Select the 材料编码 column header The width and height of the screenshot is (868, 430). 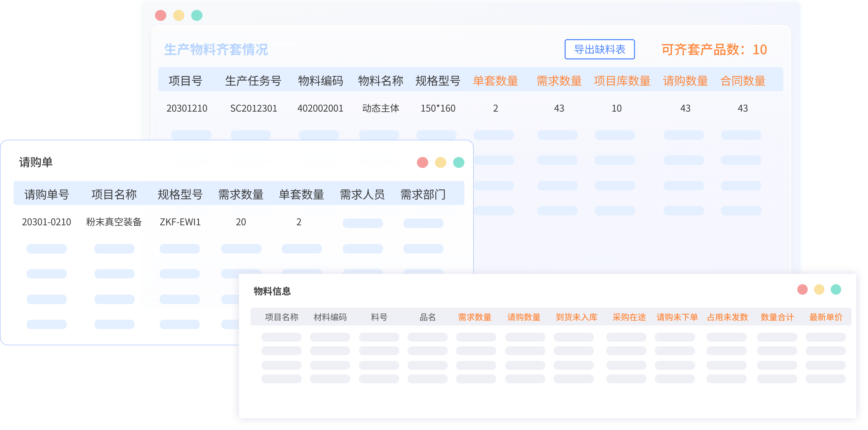tap(330, 317)
